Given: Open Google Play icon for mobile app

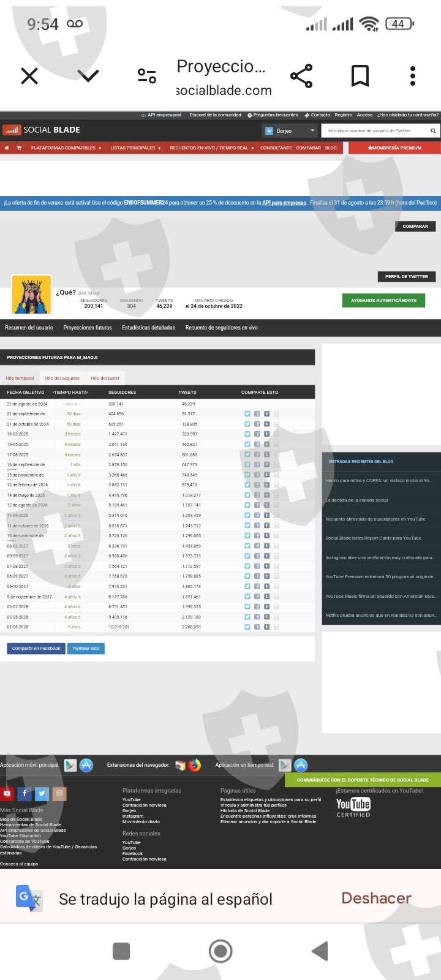Looking at the screenshot, I should [70, 765].
